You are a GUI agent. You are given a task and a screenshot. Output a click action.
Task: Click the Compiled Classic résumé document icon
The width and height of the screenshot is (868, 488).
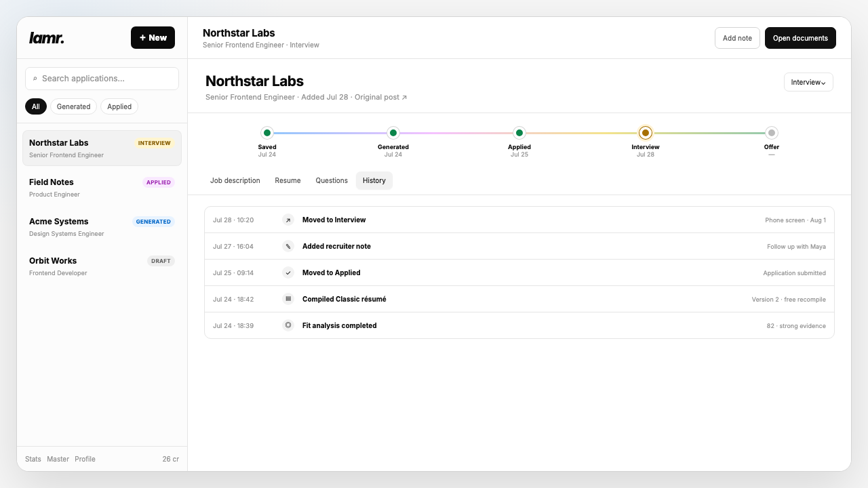point(288,299)
